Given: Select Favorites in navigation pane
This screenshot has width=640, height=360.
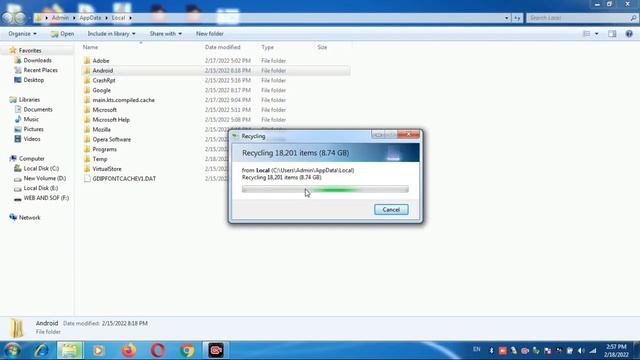Looking at the screenshot, I should (x=30, y=51).
